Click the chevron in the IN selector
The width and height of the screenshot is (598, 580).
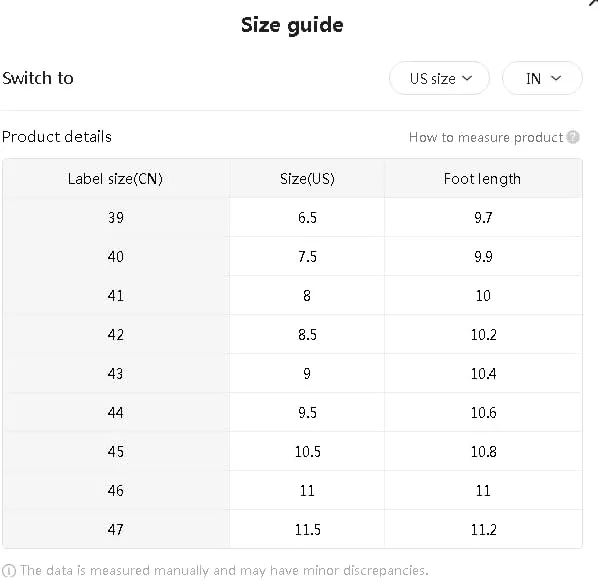point(556,79)
